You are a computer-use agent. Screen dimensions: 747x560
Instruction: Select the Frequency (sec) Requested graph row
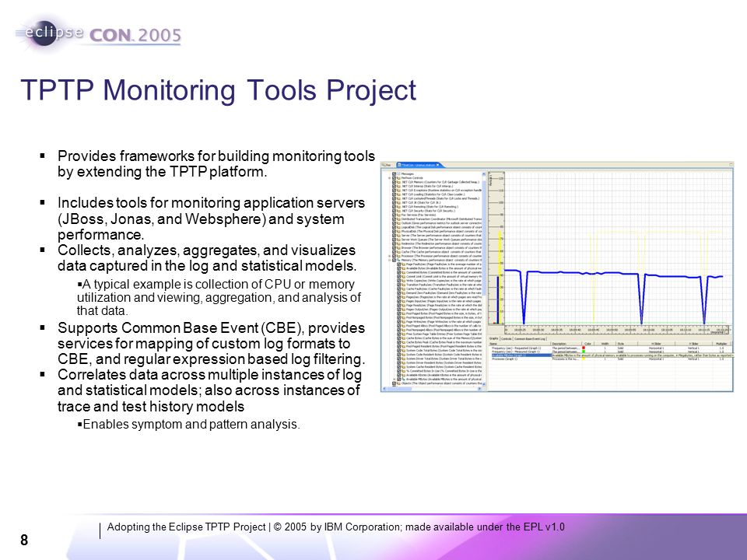point(611,348)
